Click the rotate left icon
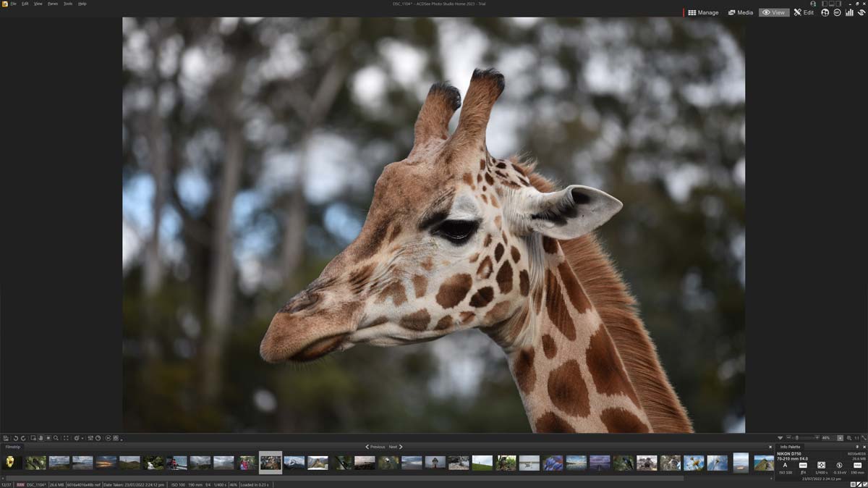Image resolution: width=868 pixels, height=488 pixels. pyautogui.click(x=15, y=438)
